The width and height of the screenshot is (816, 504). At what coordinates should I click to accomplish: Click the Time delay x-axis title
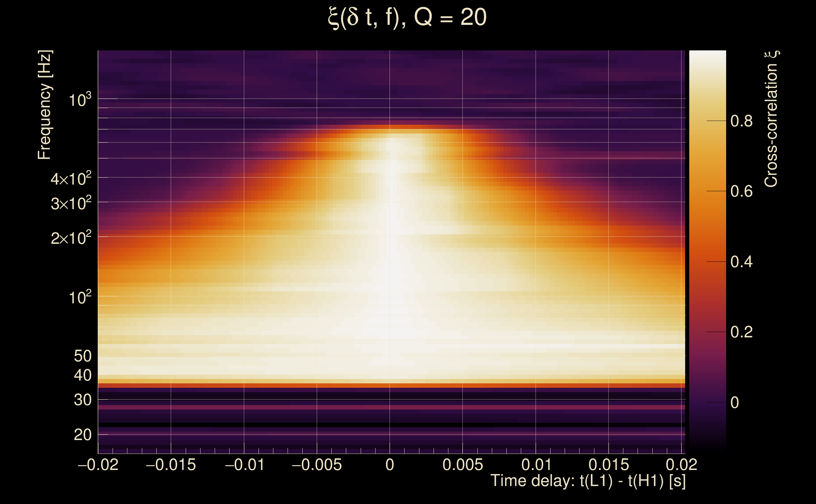coord(588,481)
